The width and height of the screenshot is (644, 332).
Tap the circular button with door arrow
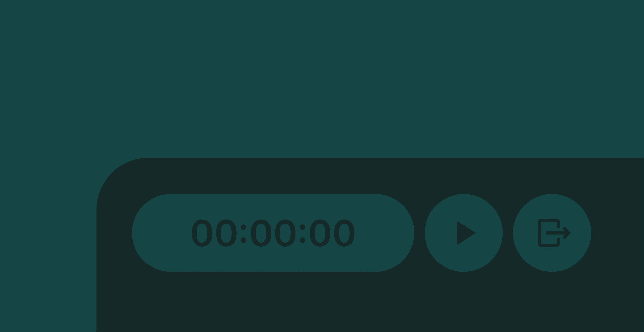(x=552, y=233)
